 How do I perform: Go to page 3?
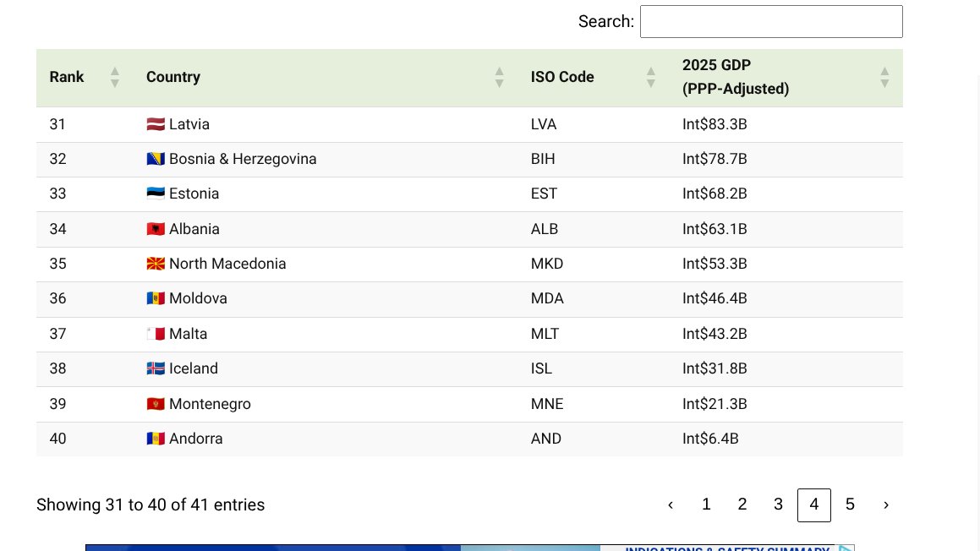(778, 505)
